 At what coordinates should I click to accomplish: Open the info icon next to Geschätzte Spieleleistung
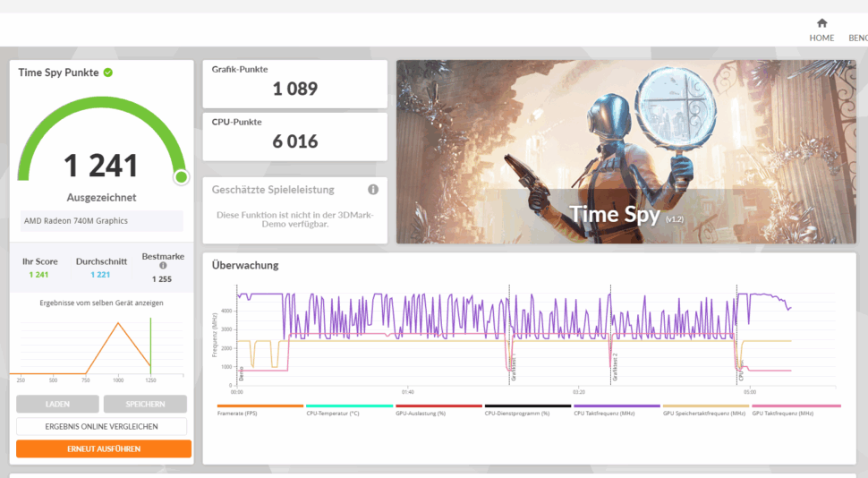tap(373, 190)
